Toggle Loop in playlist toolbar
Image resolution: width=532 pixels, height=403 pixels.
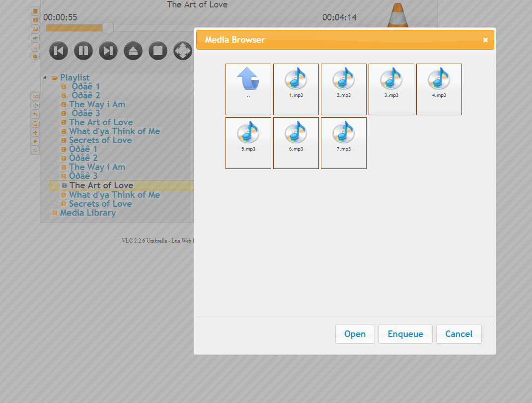pyautogui.click(x=35, y=105)
